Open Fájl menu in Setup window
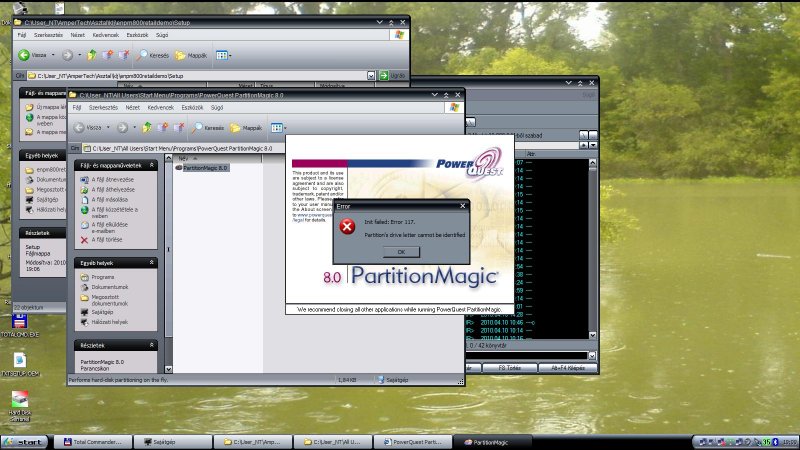 click(22, 35)
